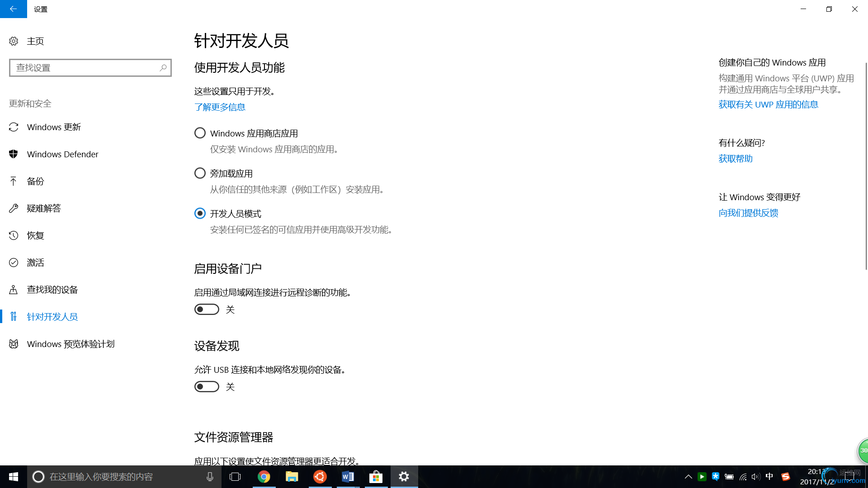Go back using the Settings back arrow
The width and height of the screenshot is (868, 488).
[13, 9]
